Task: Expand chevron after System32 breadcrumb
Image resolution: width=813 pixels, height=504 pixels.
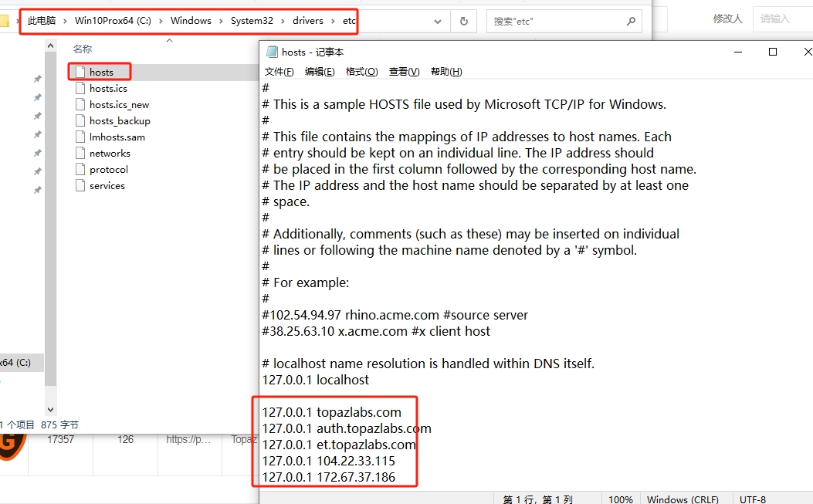Action: (x=283, y=22)
